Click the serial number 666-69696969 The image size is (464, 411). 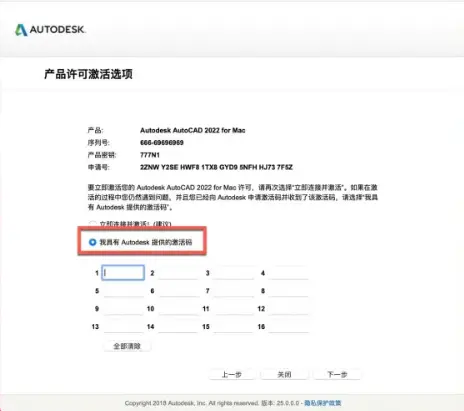[162, 143]
